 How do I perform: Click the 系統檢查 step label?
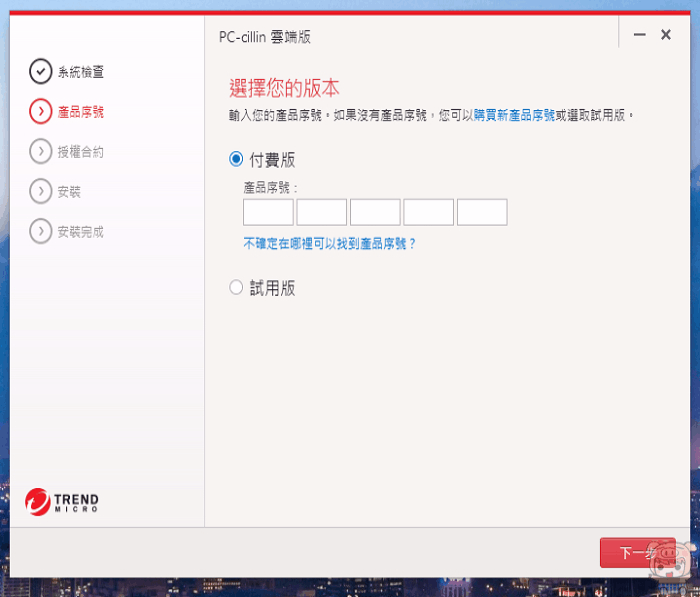pyautogui.click(x=81, y=72)
